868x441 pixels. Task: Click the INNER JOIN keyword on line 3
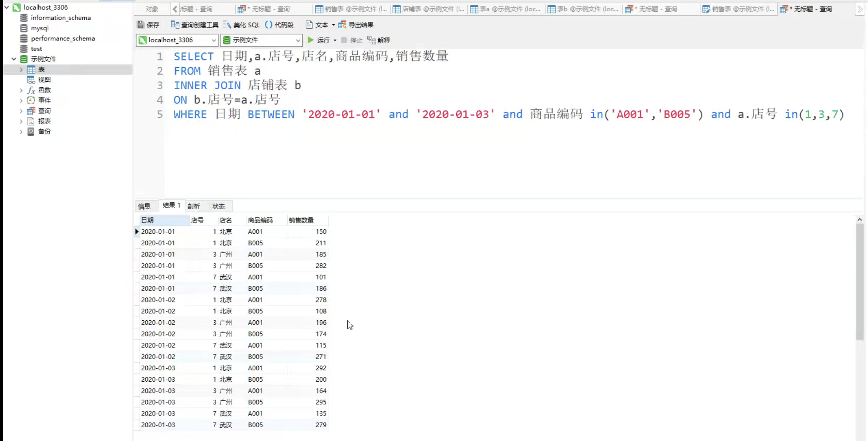[x=207, y=85]
